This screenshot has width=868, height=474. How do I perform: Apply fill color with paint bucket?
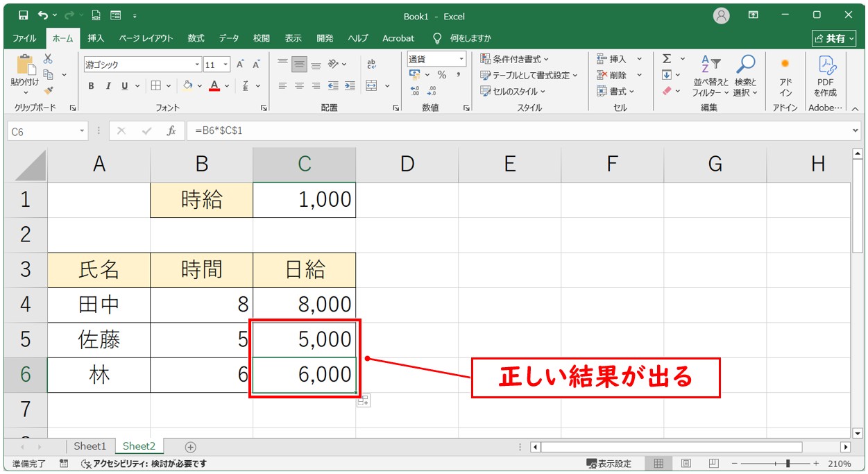click(x=187, y=86)
